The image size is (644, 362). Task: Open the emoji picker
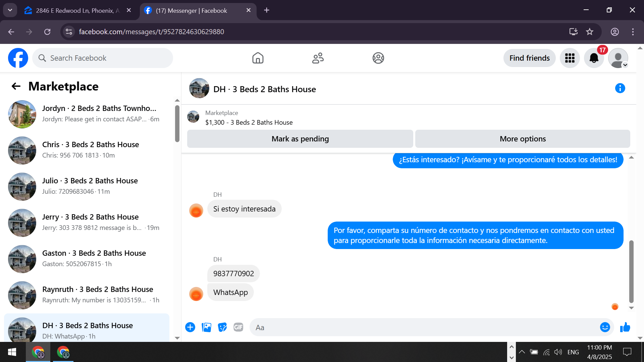[605, 327]
